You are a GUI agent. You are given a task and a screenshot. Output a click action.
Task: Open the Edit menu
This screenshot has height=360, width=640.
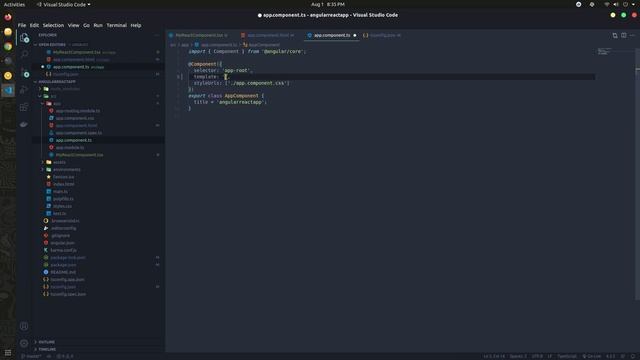[x=34, y=25]
